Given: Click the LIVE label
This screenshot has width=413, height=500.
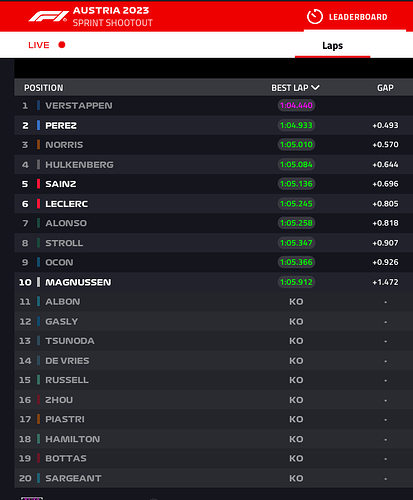Looking at the screenshot, I should pos(39,45).
